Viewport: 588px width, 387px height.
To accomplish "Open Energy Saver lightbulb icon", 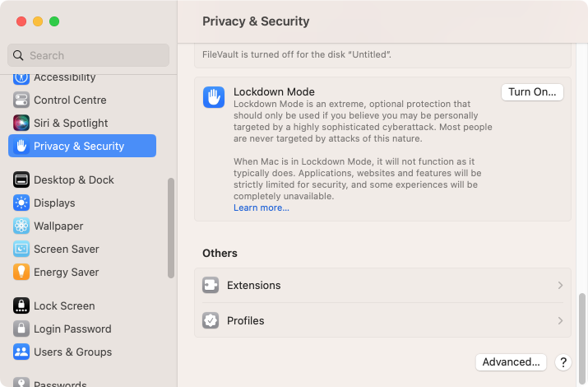I will pyautogui.click(x=21, y=273).
